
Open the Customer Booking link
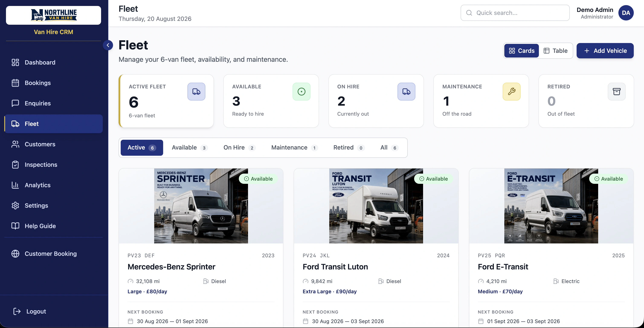54,254
